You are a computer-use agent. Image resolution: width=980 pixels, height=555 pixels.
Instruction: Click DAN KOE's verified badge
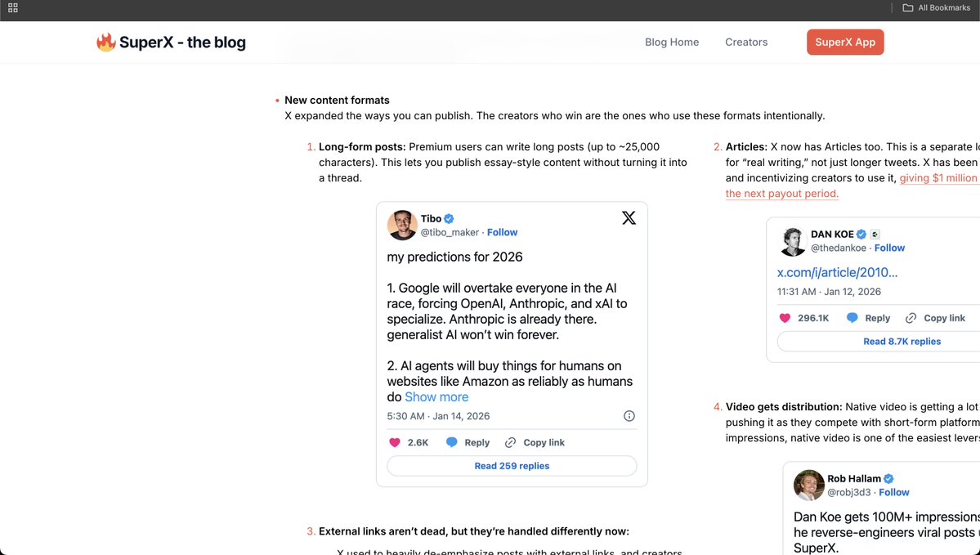tap(861, 235)
